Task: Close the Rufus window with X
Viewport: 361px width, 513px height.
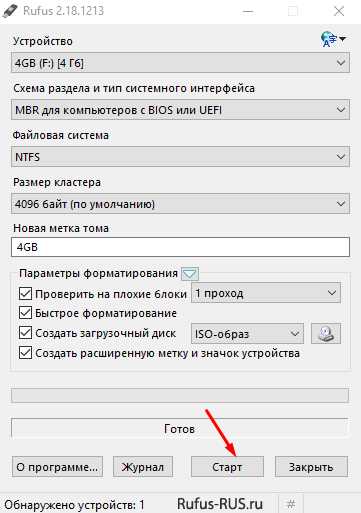Action: tap(339, 11)
